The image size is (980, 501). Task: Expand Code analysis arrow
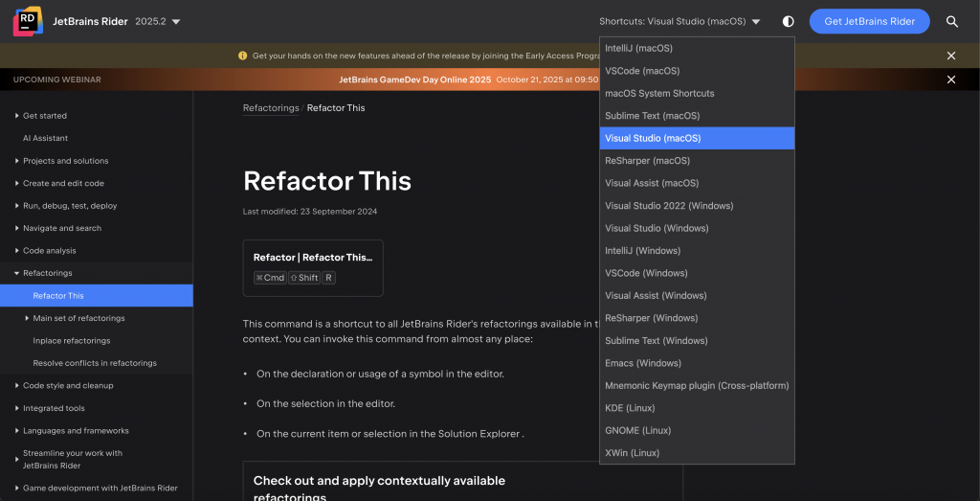coord(17,251)
